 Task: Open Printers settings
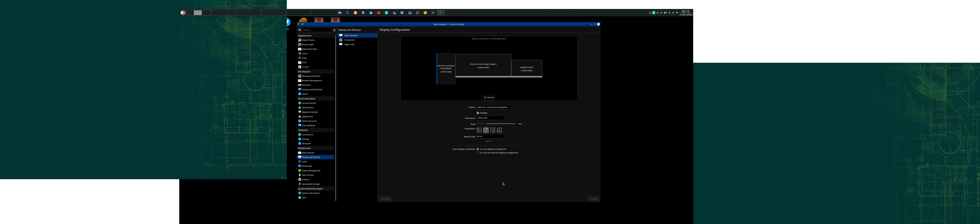[x=315, y=179]
